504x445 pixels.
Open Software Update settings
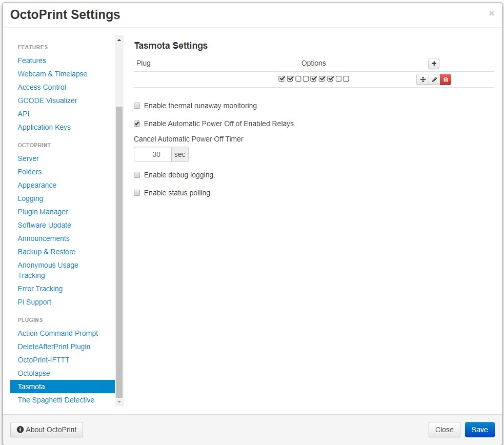45,225
